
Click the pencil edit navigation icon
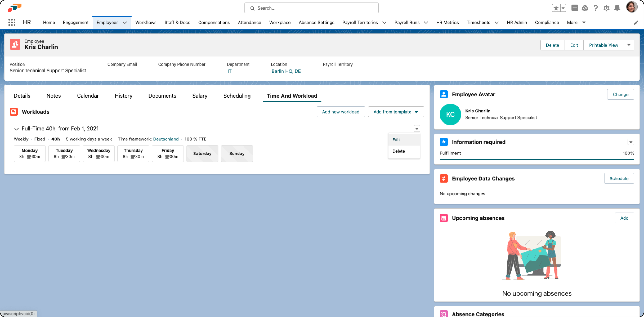(636, 23)
